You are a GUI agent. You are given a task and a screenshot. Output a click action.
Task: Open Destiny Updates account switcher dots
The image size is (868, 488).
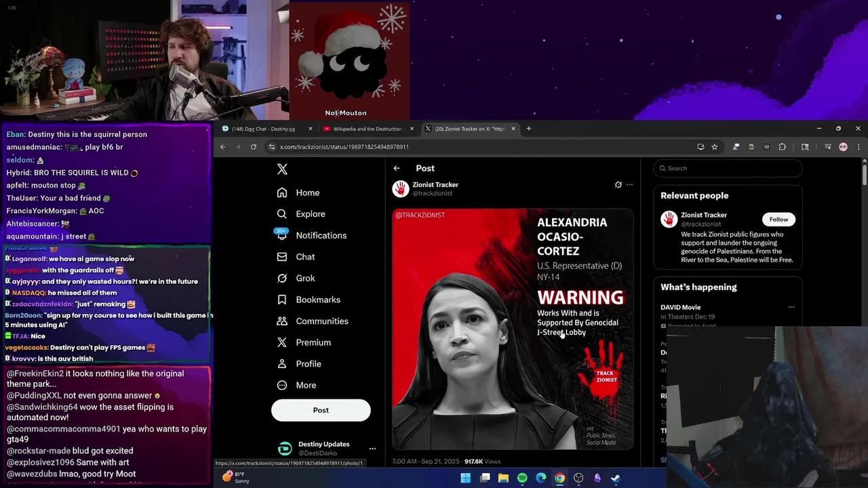click(x=372, y=449)
